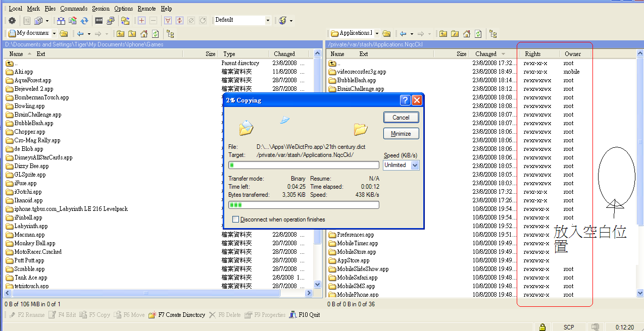644x331 pixels.
Task: Sort remote files by Rights column
Action: (x=532, y=54)
